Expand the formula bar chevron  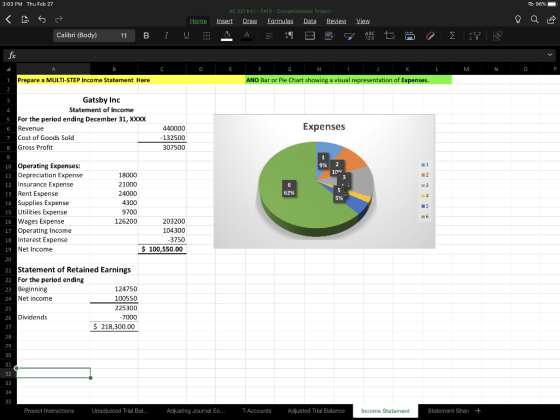click(550, 55)
